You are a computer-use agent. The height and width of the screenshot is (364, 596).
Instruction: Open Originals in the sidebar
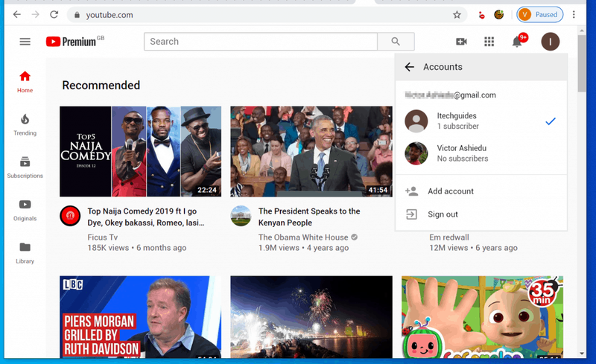(25, 210)
